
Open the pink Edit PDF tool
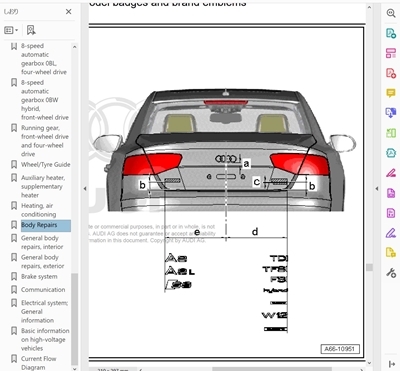click(391, 53)
